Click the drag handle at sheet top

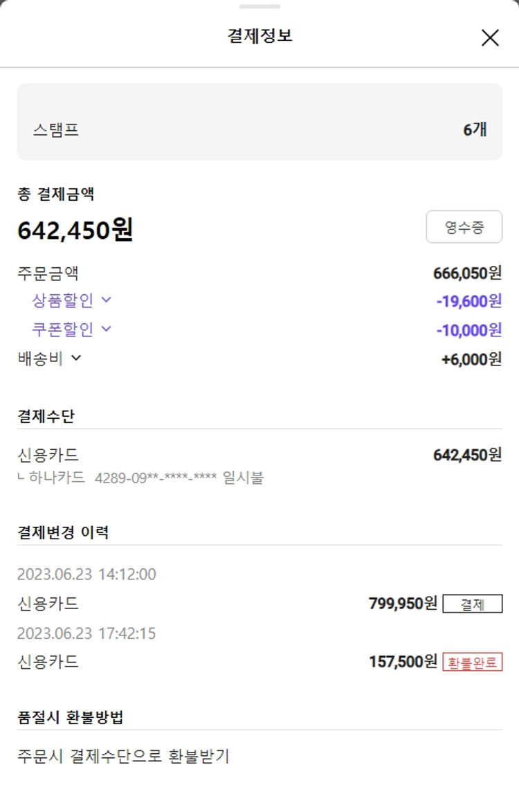point(259,6)
